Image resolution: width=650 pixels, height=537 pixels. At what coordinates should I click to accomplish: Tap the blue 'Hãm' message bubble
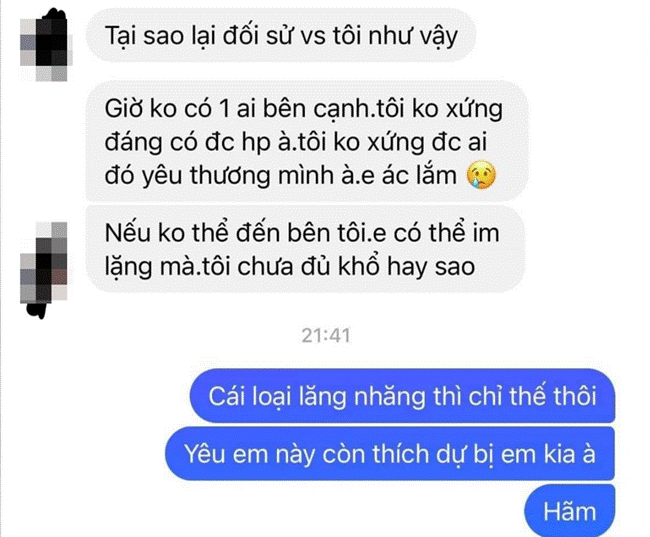pyautogui.click(x=570, y=511)
